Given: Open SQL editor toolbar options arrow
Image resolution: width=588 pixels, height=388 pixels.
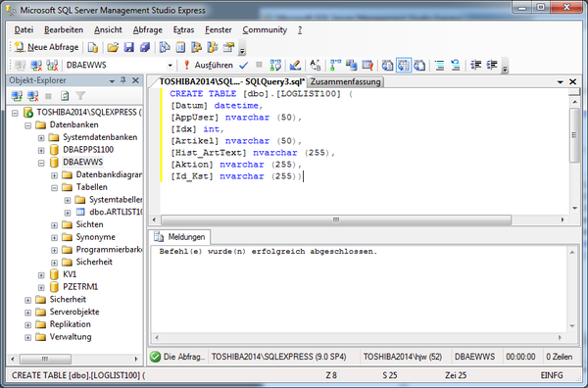Looking at the screenshot, I should tap(505, 67).
